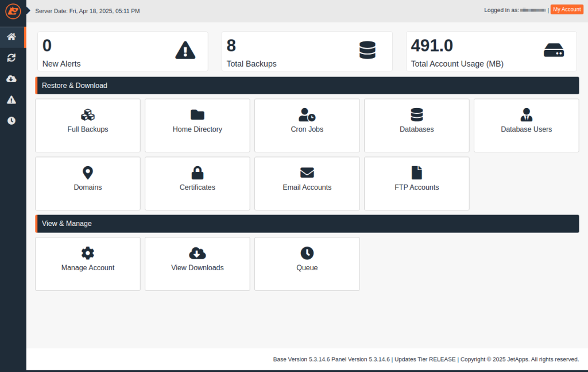Click the Total Backups label
This screenshot has width=588, height=372.
(252, 64)
